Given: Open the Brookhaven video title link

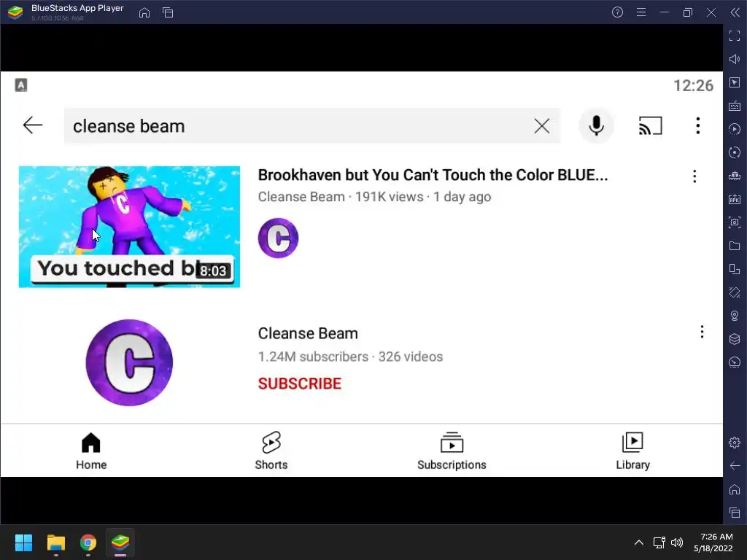Looking at the screenshot, I should point(433,175).
